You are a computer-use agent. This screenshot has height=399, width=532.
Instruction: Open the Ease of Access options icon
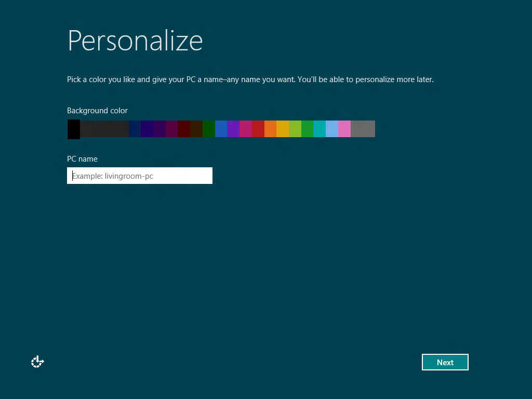(37, 362)
